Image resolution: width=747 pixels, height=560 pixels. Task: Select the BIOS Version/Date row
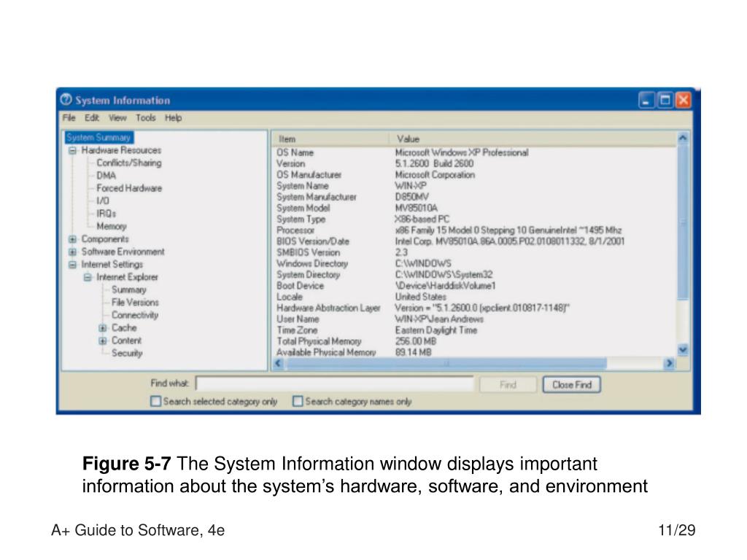(x=474, y=241)
